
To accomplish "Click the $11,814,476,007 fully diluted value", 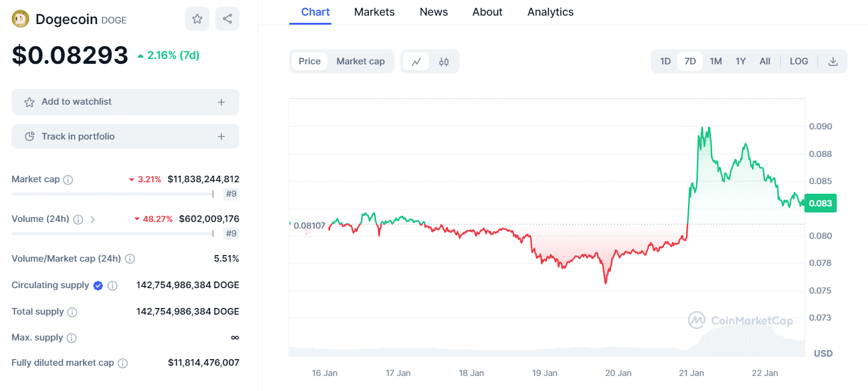I will (203, 363).
